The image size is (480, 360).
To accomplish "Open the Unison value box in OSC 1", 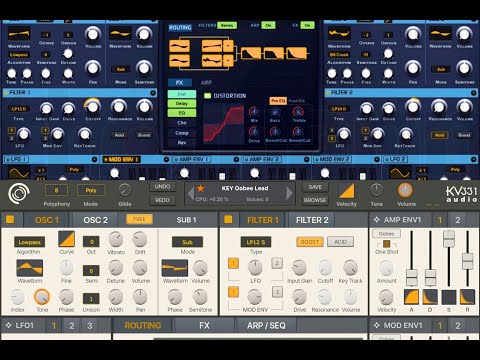I will 91,299.
